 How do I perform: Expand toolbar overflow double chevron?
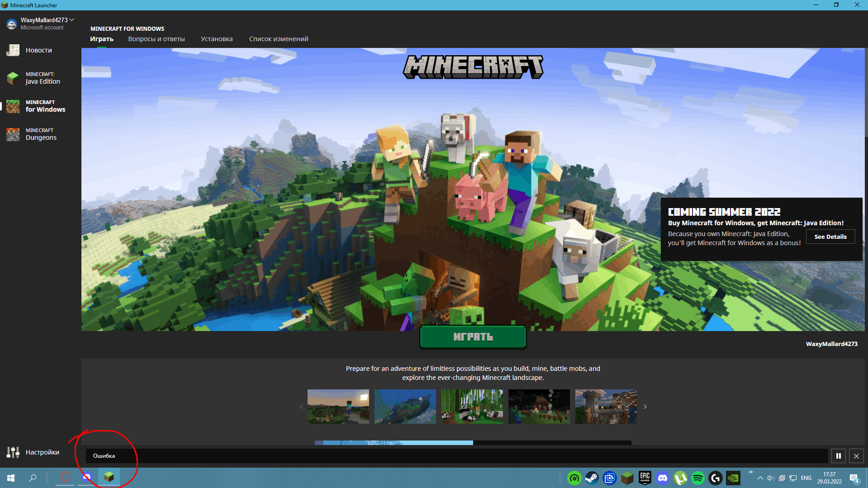(751, 473)
